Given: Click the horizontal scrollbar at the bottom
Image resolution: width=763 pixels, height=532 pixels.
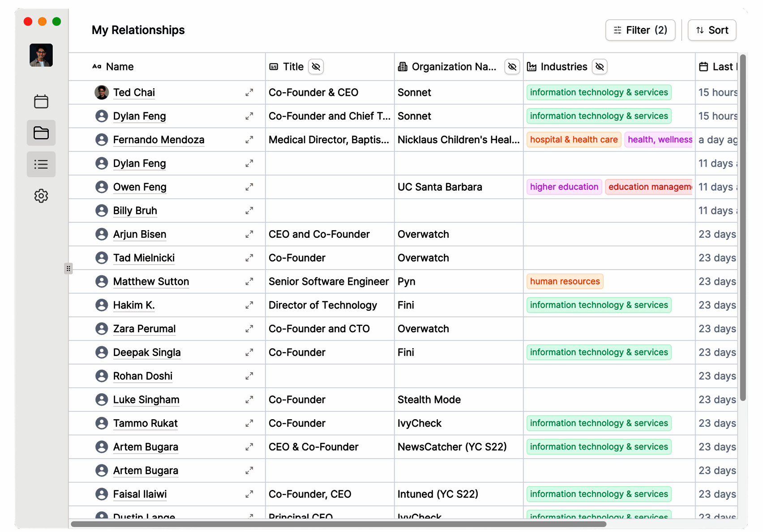Looking at the screenshot, I should click(x=339, y=524).
